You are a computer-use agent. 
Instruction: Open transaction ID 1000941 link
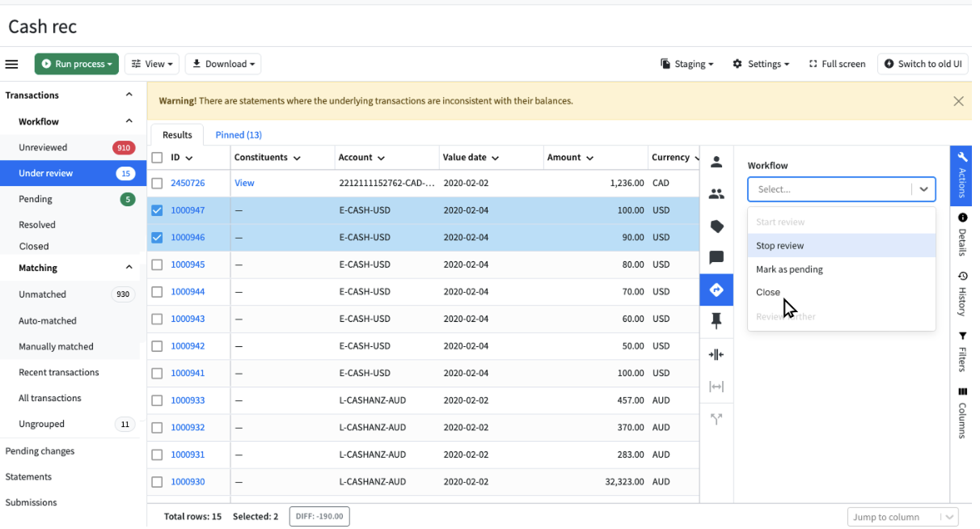(x=188, y=373)
